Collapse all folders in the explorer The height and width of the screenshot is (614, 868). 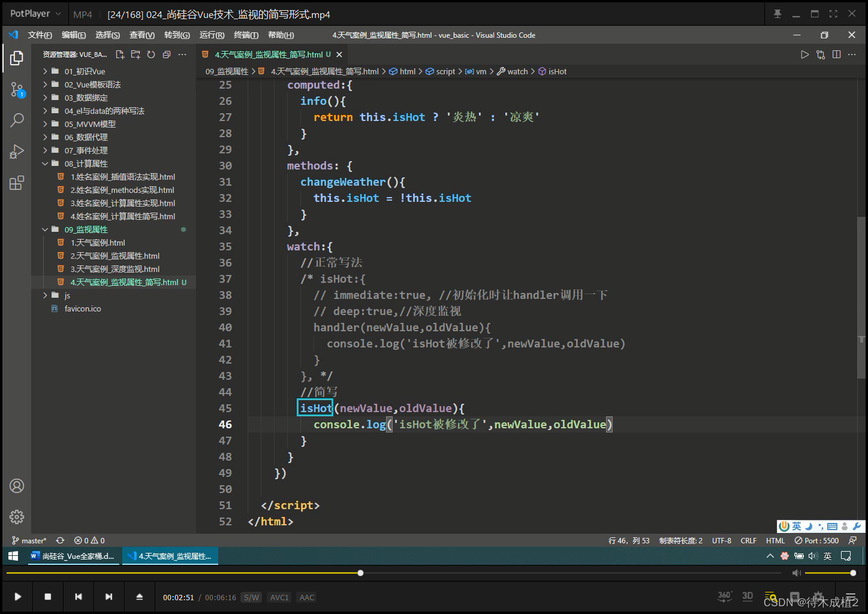coord(167,55)
